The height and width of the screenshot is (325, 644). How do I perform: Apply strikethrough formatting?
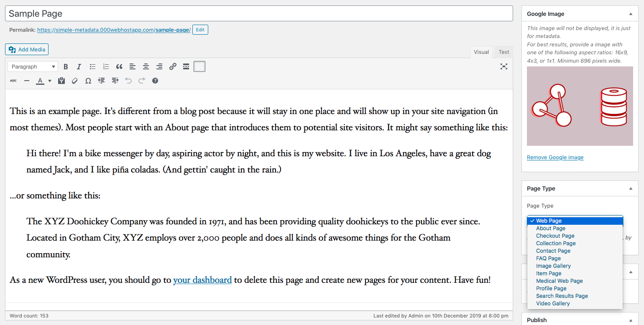13,81
